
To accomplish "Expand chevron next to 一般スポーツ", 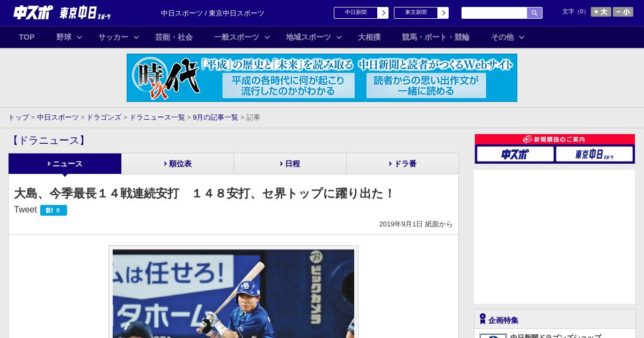I will click(x=267, y=37).
